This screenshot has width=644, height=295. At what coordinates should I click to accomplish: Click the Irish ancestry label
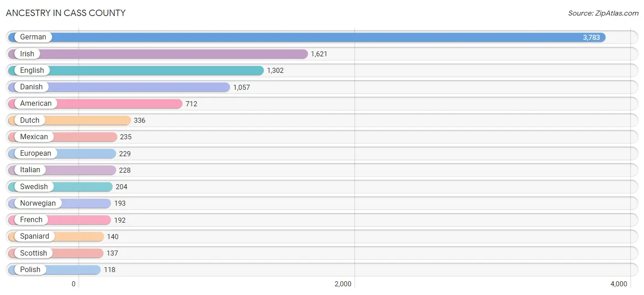click(27, 54)
